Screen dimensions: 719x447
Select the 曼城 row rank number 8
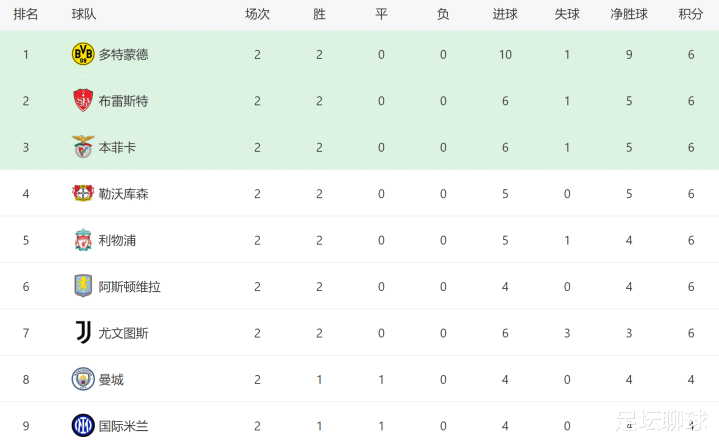(x=26, y=379)
